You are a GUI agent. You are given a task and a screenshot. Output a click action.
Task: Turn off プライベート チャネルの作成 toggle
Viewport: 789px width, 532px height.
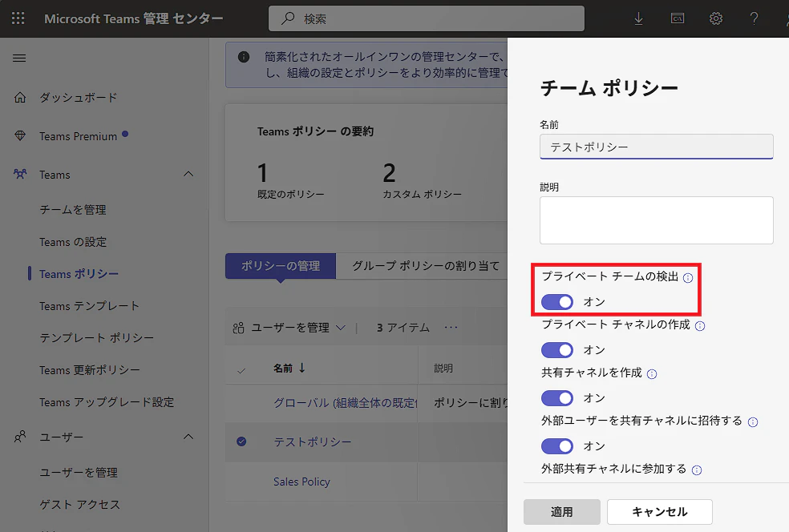point(557,350)
